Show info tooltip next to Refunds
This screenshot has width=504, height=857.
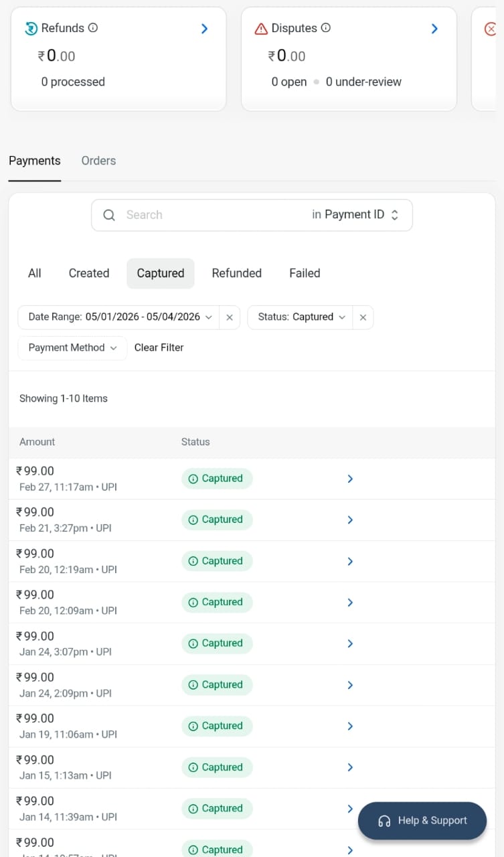click(93, 28)
